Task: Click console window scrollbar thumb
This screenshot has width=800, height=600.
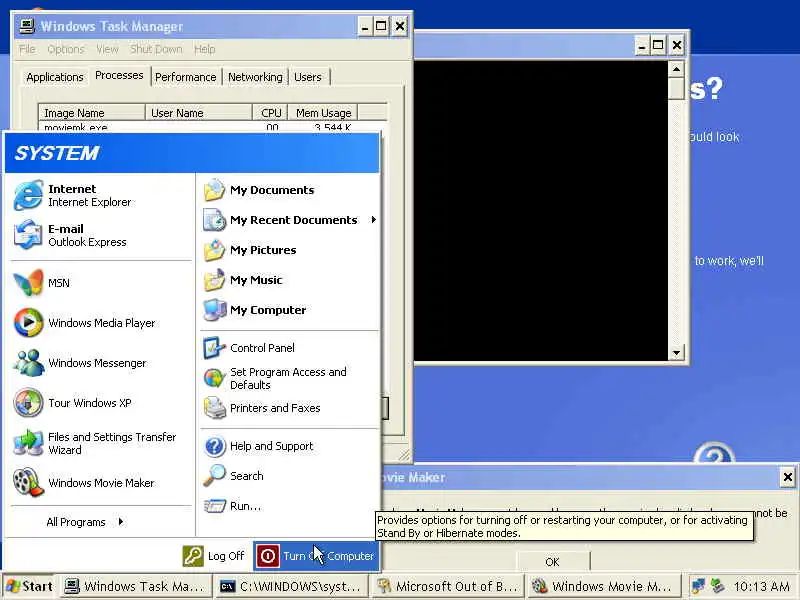Action: coord(676,88)
